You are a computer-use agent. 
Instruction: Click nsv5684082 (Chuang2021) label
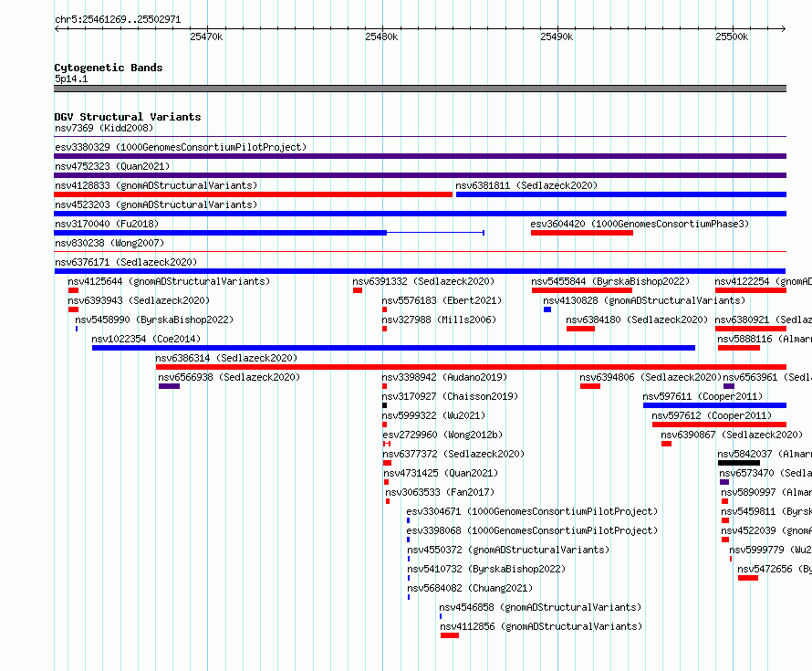pos(470,588)
